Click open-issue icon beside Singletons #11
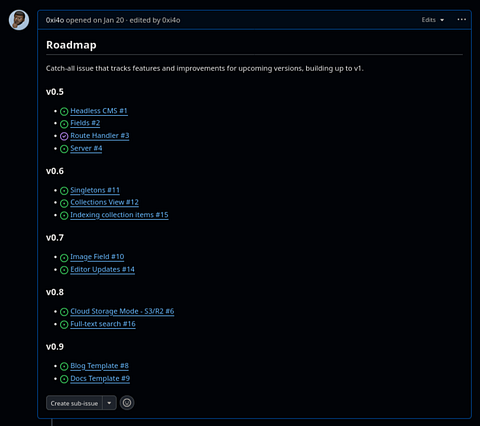Screen dimensions: 480x426 pyautogui.click(x=64, y=191)
